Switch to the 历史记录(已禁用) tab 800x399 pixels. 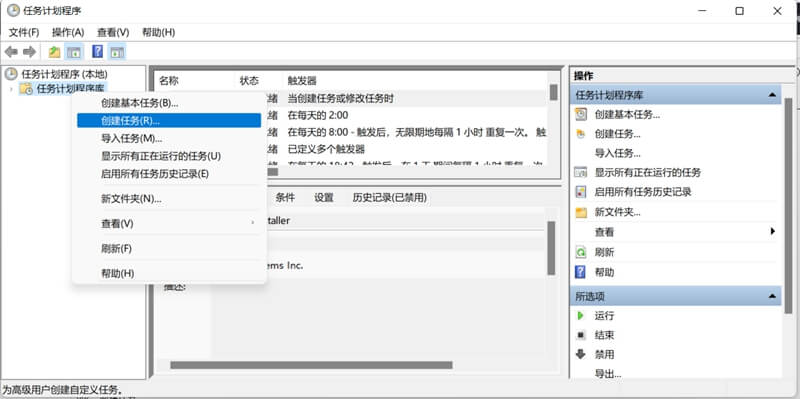click(x=389, y=197)
